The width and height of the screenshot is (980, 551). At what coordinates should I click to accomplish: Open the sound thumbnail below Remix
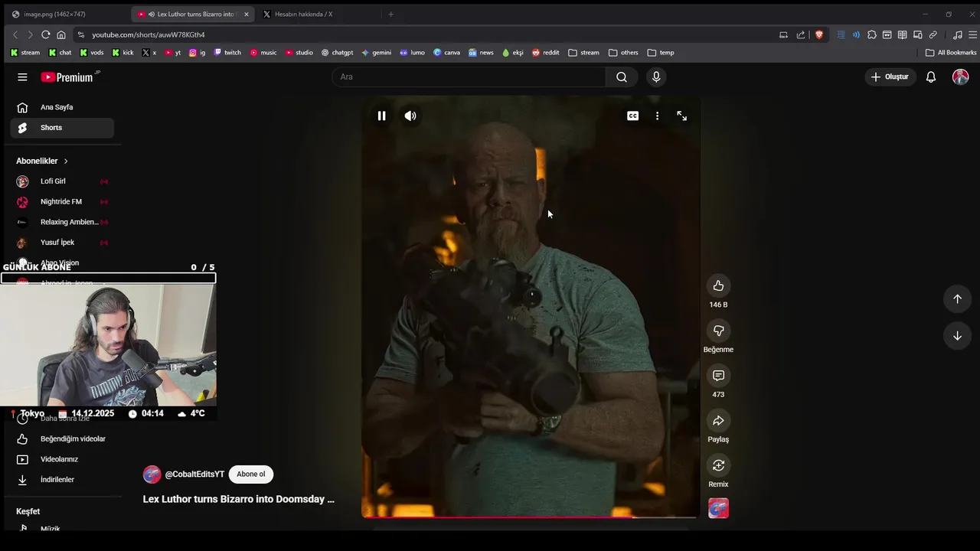718,508
